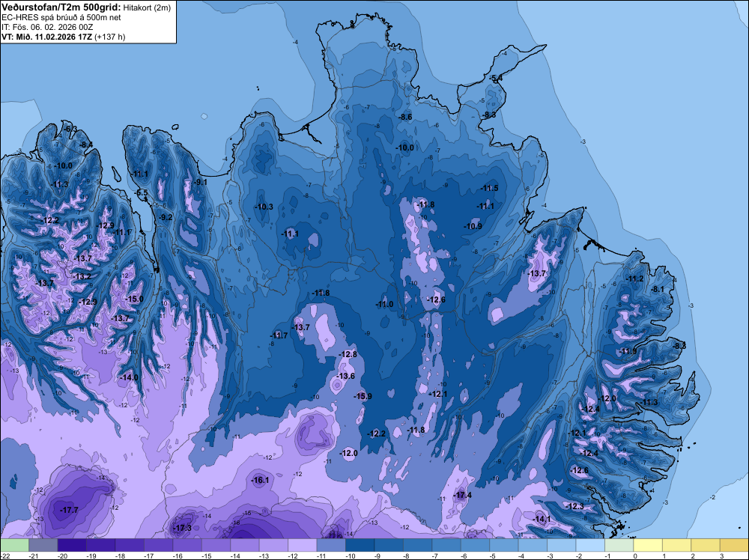Click the -12.3 temperature label
Screen dimensions: 749x560
(574, 506)
